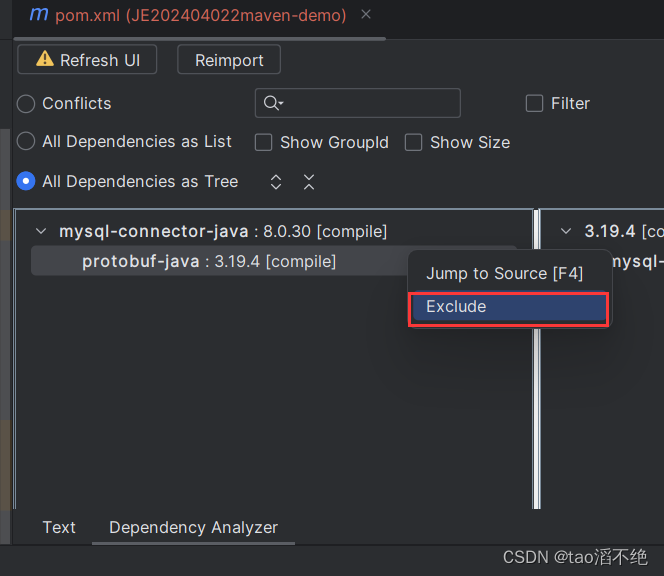664x576 pixels.
Task: Choose Jump to Source [F4] from context menu
Action: [504, 274]
